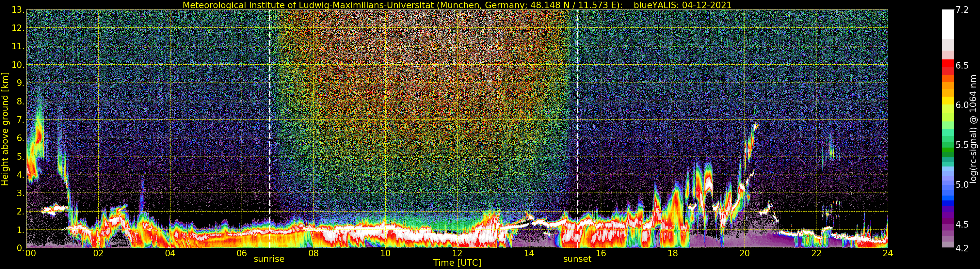The width and height of the screenshot is (980, 269).
Task: Click the "Time [UTC]" x-axis label
Action: pos(457,263)
